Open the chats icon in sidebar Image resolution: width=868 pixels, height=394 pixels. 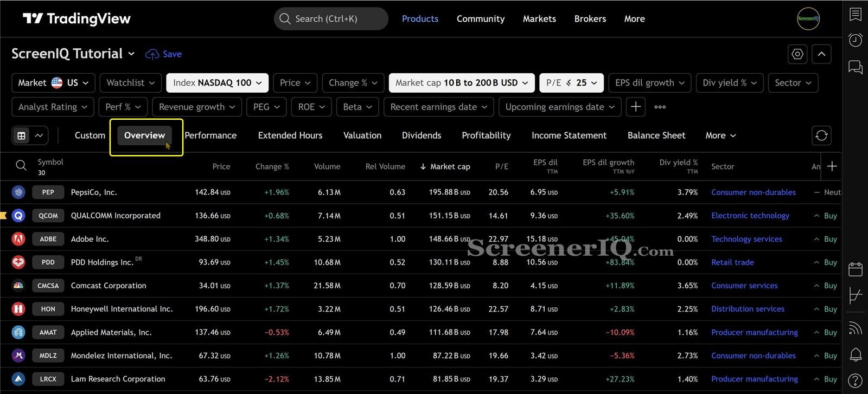click(x=856, y=67)
